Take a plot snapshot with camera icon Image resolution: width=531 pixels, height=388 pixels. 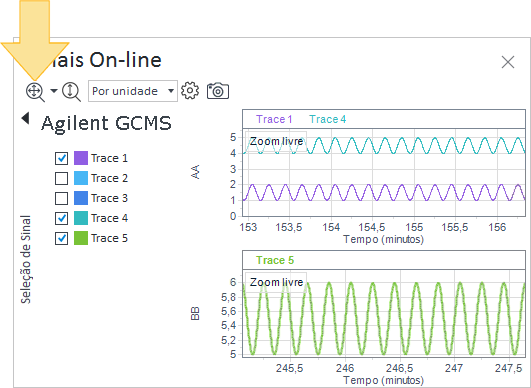tap(218, 91)
